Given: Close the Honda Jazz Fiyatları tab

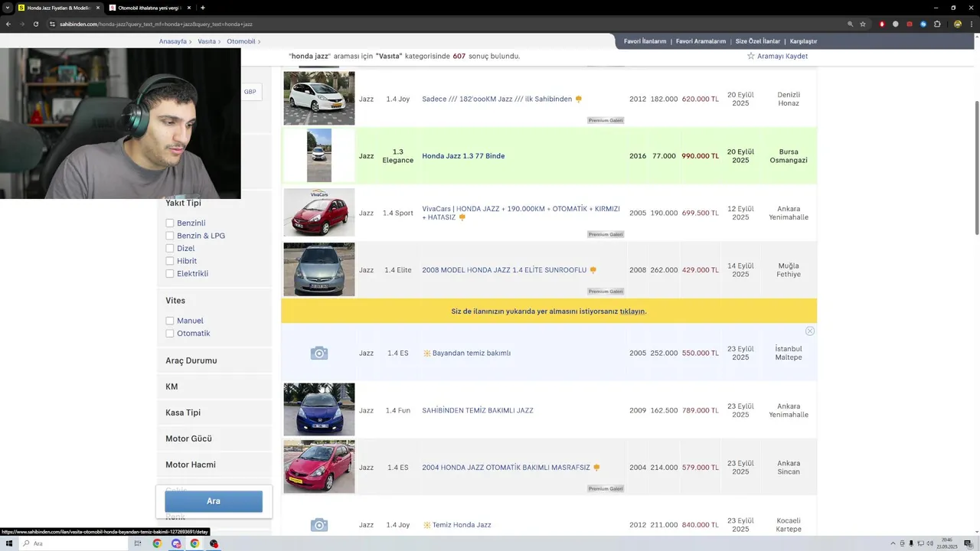Looking at the screenshot, I should [x=97, y=8].
